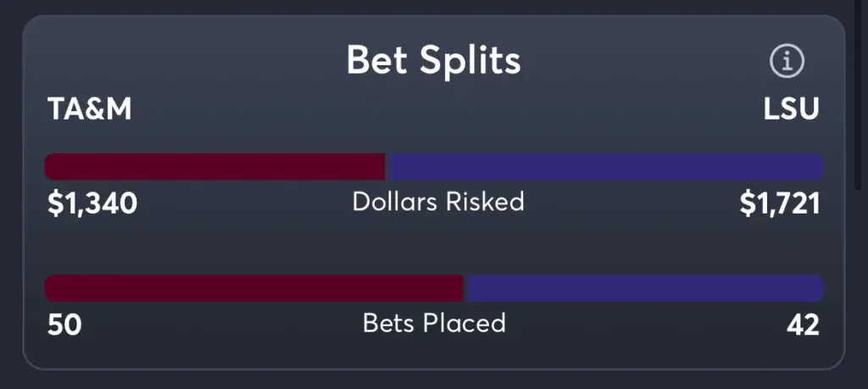
Task: Click the maroon TA&M portion of Dollars Risked bar
Action: [x=215, y=167]
